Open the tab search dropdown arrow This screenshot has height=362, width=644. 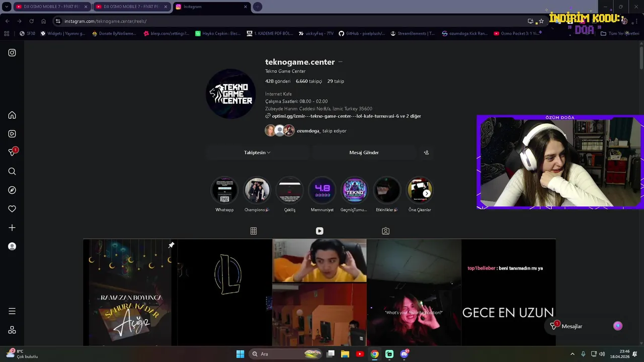[x=7, y=7]
